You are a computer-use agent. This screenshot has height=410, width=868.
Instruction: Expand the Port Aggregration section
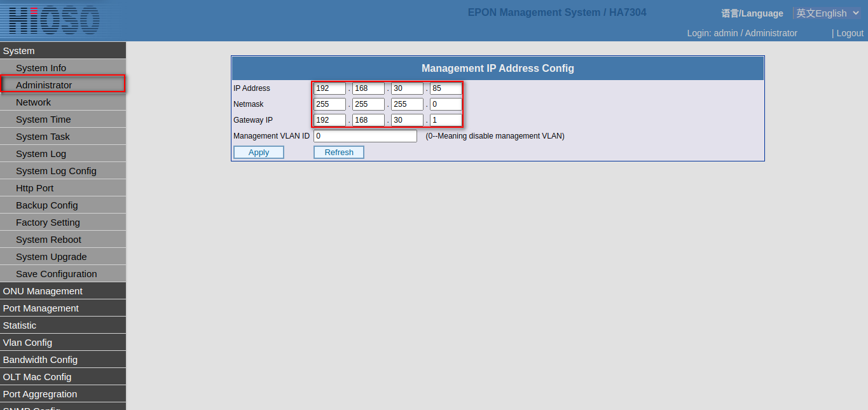tap(40, 394)
